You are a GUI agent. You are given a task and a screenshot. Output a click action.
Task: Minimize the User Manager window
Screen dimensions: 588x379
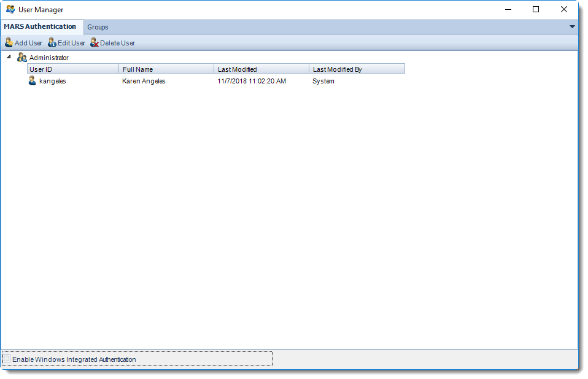click(508, 9)
